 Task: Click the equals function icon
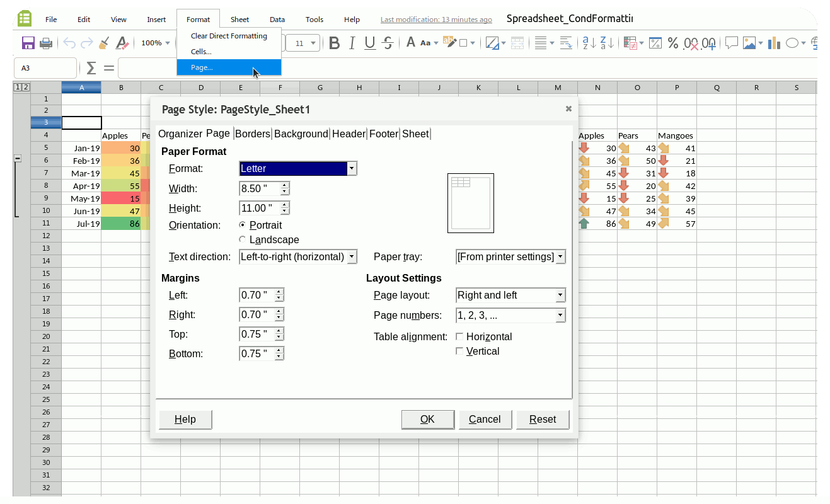109,68
